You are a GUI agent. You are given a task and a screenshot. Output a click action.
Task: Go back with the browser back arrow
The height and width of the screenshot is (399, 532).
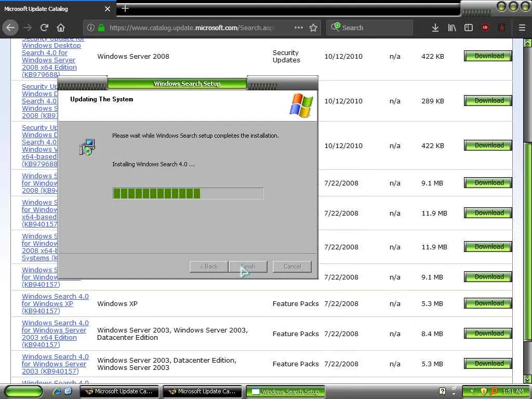pyautogui.click(x=10, y=28)
